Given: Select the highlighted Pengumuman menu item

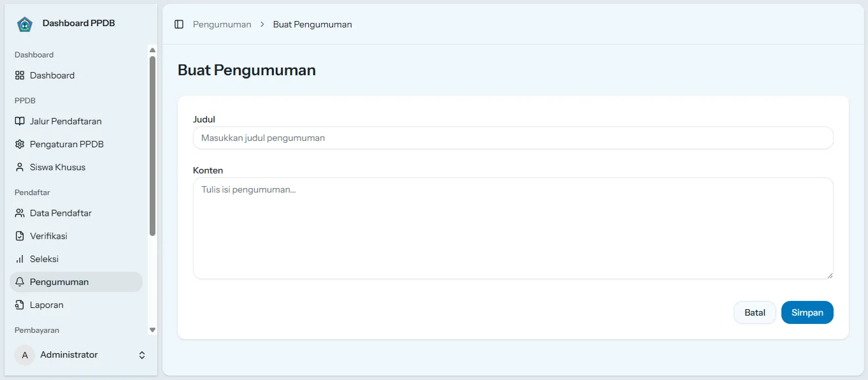Looking at the screenshot, I should [x=76, y=282].
